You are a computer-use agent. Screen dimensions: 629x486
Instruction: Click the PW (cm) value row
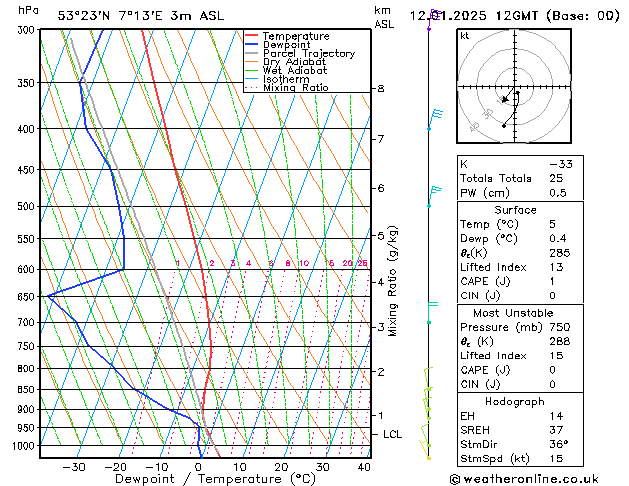[514, 193]
